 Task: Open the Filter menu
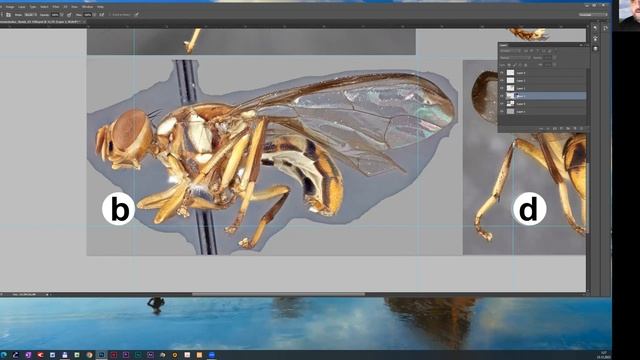coord(56,7)
